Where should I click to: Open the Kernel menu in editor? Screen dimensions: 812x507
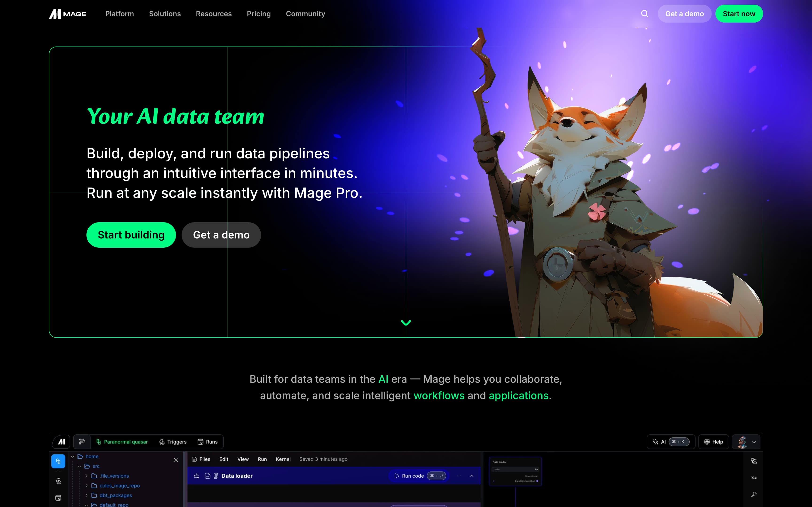[283, 459]
